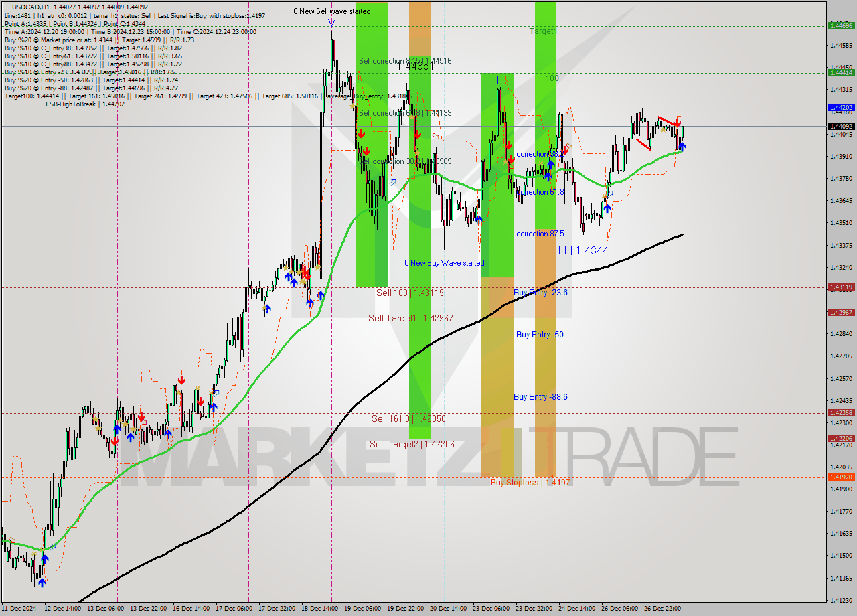The width and height of the screenshot is (857, 616).
Task: Select the '0 New Sell wave started' label
Action: (x=331, y=11)
